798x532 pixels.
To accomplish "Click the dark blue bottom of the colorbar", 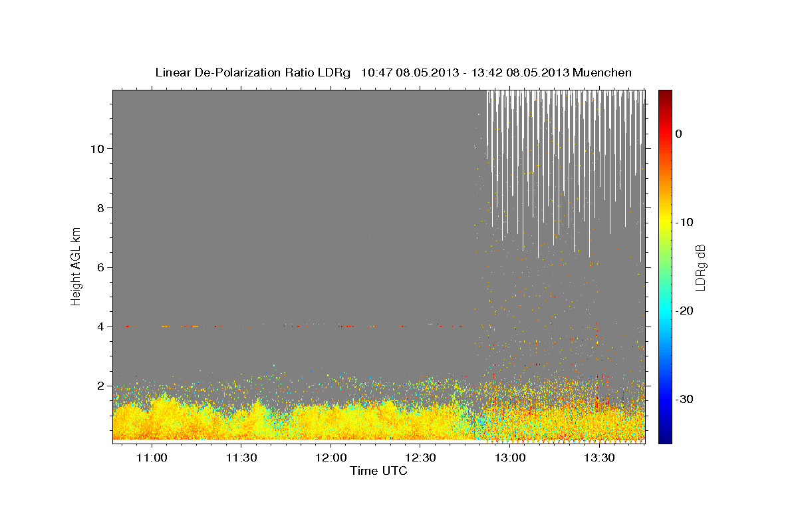I will click(x=665, y=438).
